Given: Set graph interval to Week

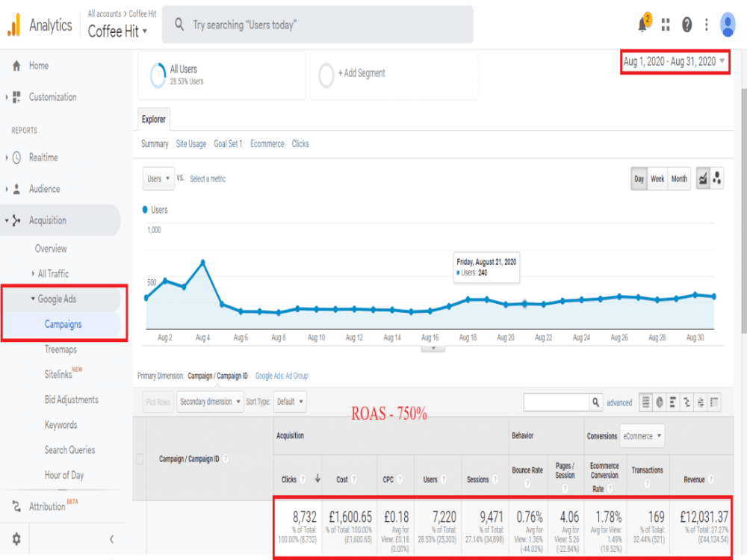Looking at the screenshot, I should click(657, 179).
